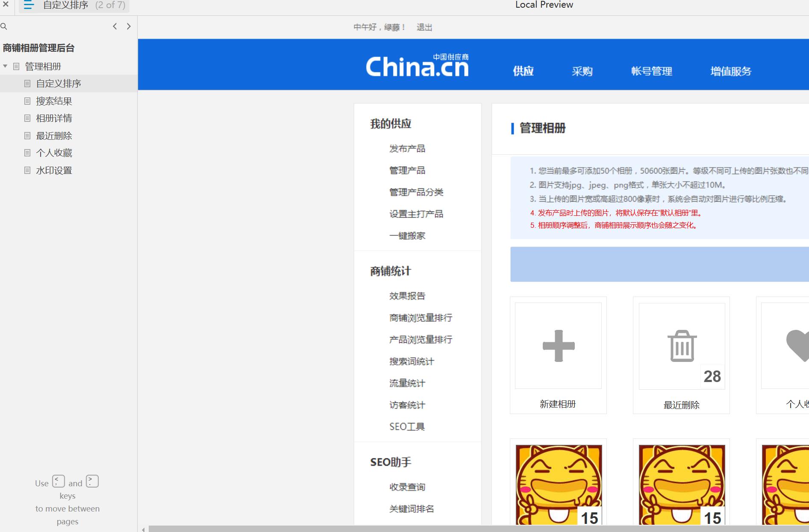Click the 新建相册 label
The width and height of the screenshot is (809, 532).
click(558, 404)
